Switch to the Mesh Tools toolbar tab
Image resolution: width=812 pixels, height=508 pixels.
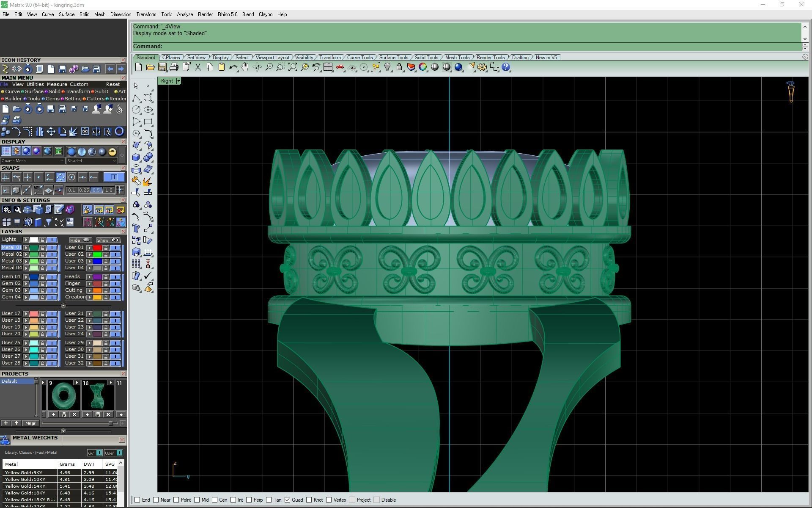click(457, 58)
